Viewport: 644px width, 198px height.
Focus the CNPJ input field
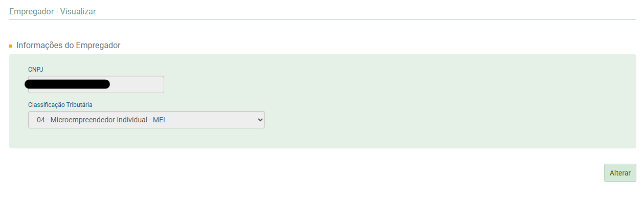coord(96,84)
